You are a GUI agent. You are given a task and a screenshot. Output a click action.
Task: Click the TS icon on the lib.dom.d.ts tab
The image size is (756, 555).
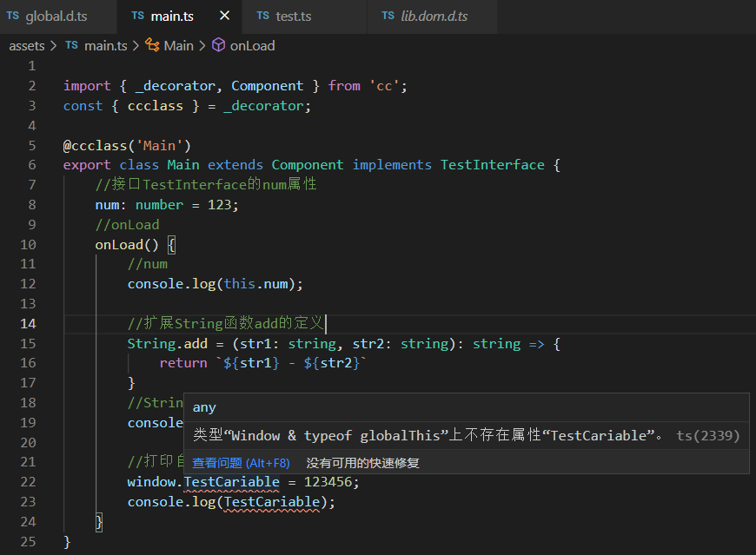coord(388,17)
